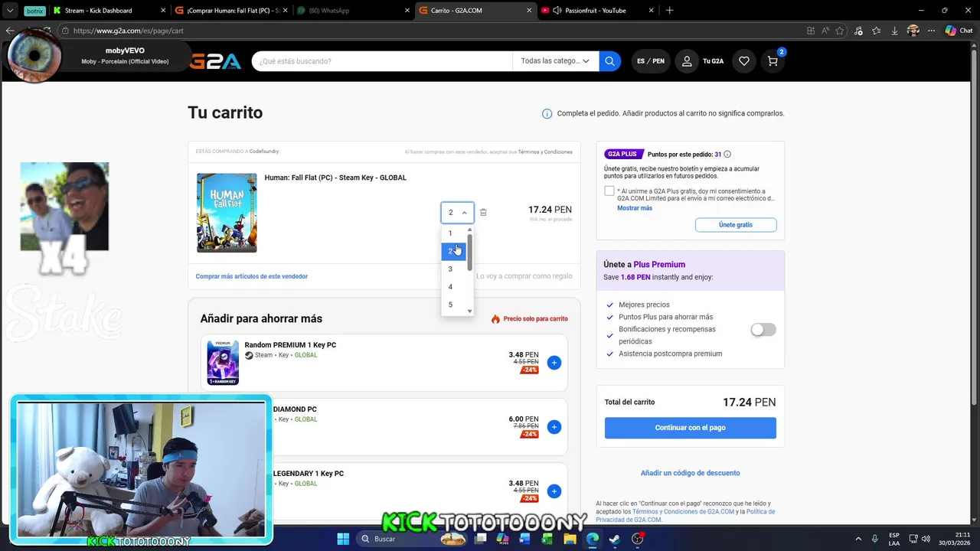
Task: Switch to Stream - Kick Dashboard tab
Action: [x=107, y=11]
